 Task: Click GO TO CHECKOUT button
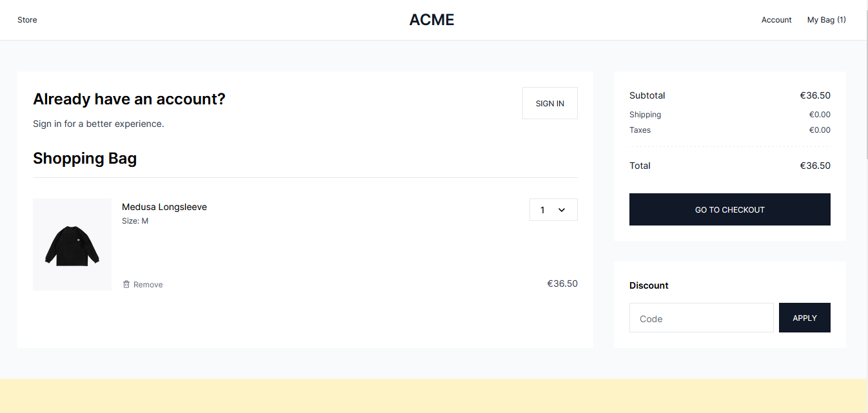[730, 209]
